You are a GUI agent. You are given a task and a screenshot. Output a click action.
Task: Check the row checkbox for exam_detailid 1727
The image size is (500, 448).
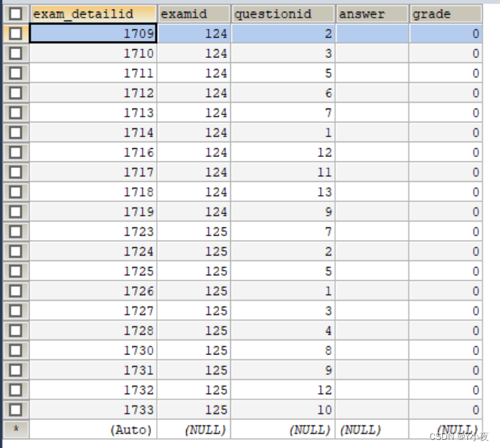pos(15,311)
